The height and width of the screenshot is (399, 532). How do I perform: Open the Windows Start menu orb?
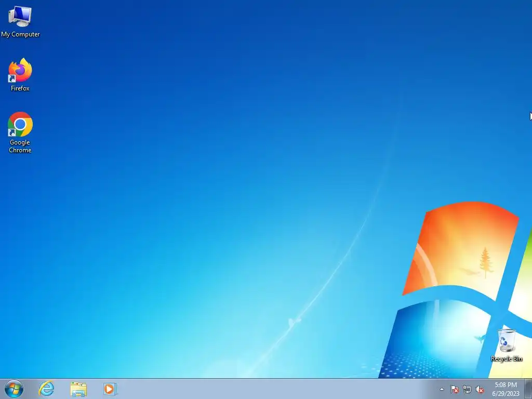[14, 389]
